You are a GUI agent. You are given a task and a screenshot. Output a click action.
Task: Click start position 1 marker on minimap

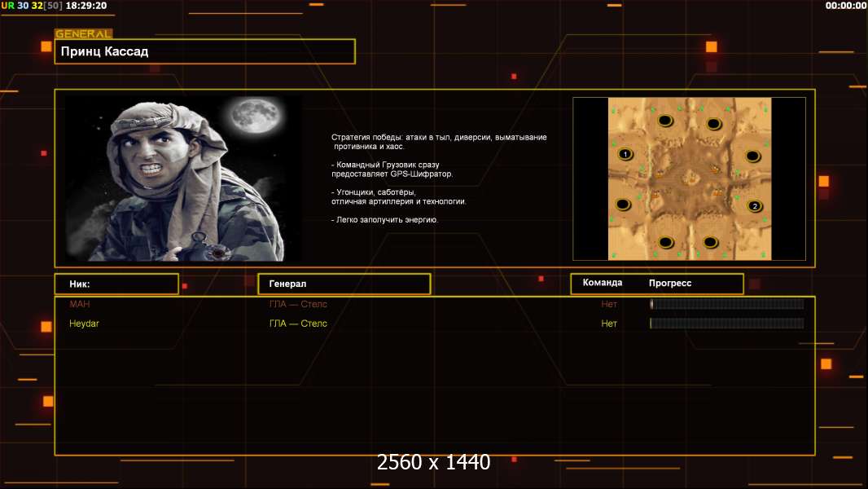point(625,154)
